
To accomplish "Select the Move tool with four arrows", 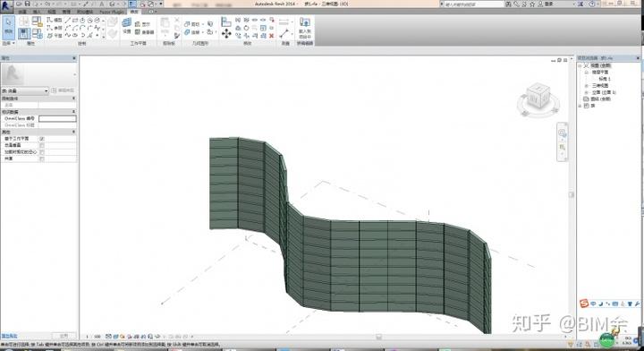I will point(226,34).
